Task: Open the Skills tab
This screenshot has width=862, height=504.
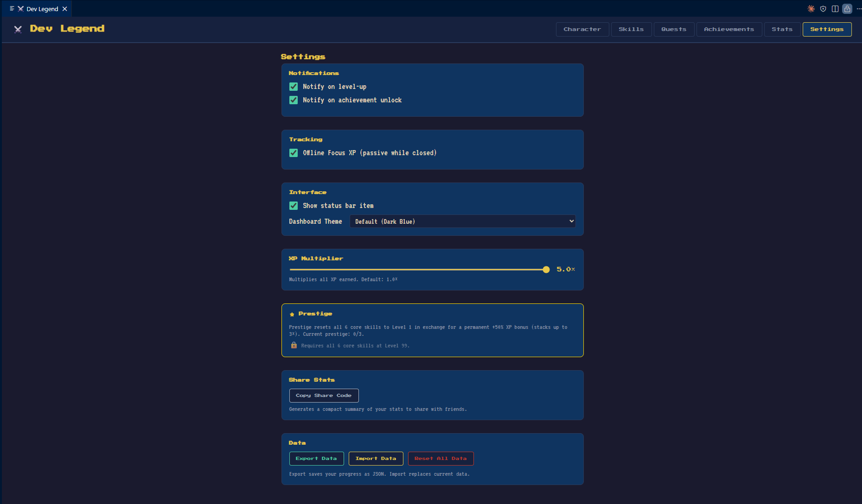Action: click(631, 29)
